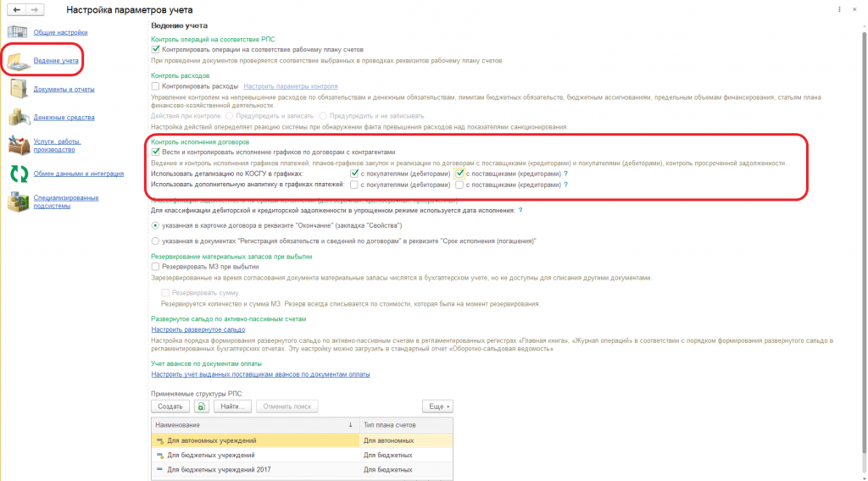The image size is (868, 481).
Task: Open Общие настройки section
Action: pos(60,32)
